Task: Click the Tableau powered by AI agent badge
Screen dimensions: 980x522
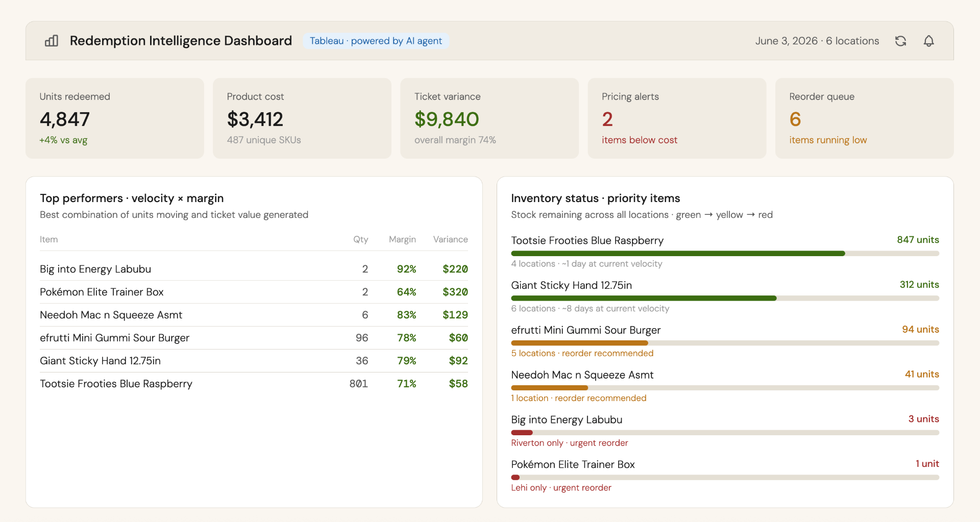Action: click(x=376, y=41)
